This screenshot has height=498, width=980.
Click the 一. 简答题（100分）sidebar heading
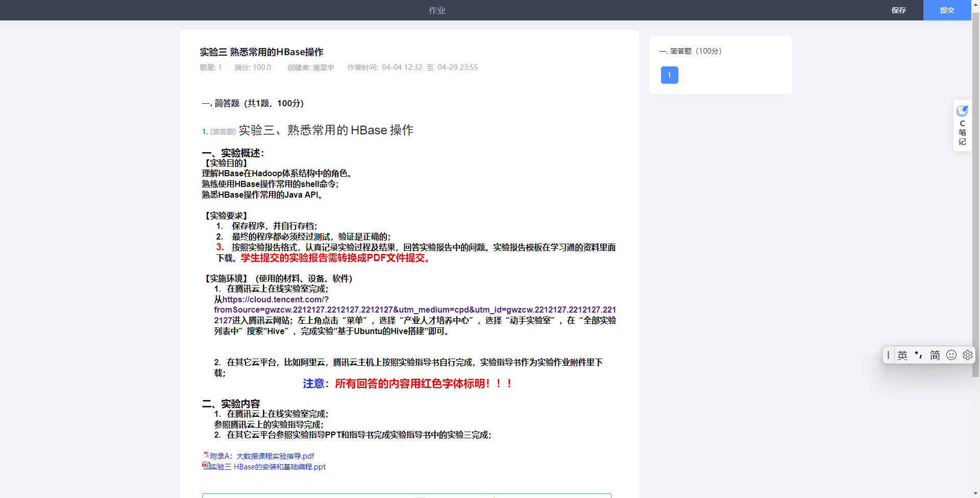pyautogui.click(x=690, y=51)
